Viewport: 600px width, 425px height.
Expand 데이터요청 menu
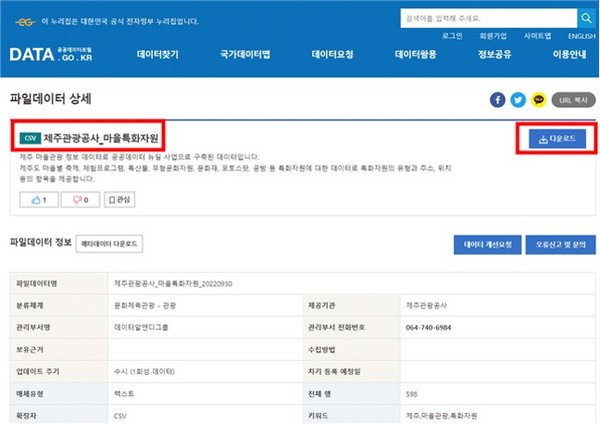click(334, 55)
